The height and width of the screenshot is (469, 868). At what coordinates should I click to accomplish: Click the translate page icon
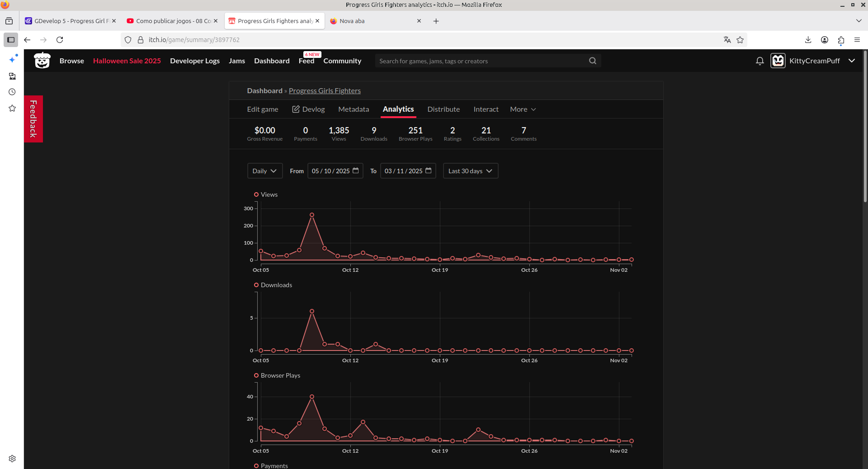[x=727, y=40]
